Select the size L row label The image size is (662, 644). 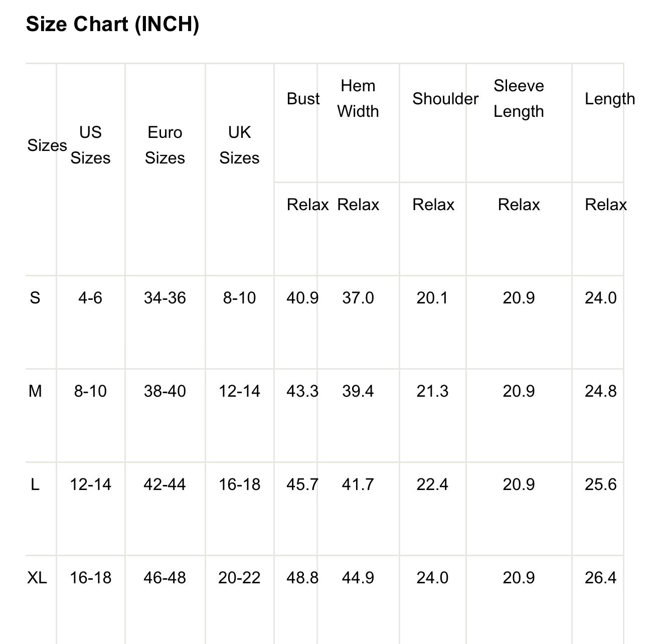click(35, 485)
